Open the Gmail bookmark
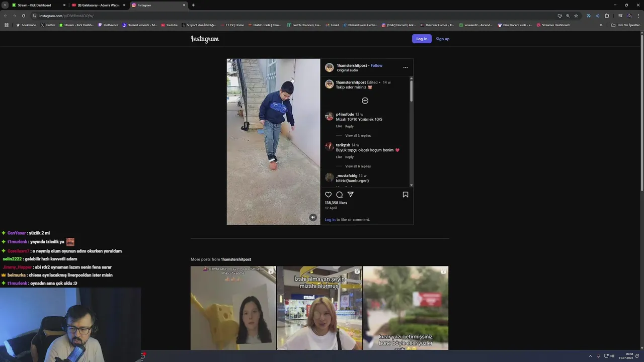Image resolution: width=644 pixels, height=362 pixels. (x=332, y=25)
